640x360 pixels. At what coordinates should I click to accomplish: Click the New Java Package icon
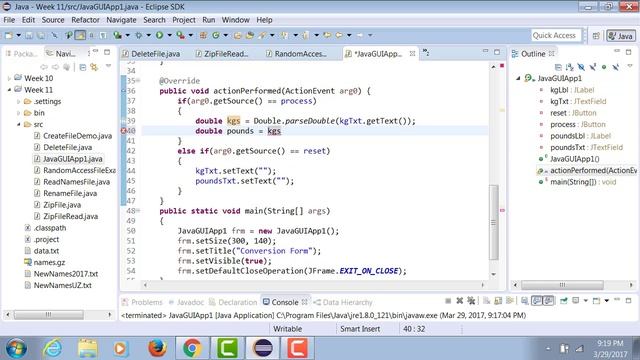coord(203,36)
